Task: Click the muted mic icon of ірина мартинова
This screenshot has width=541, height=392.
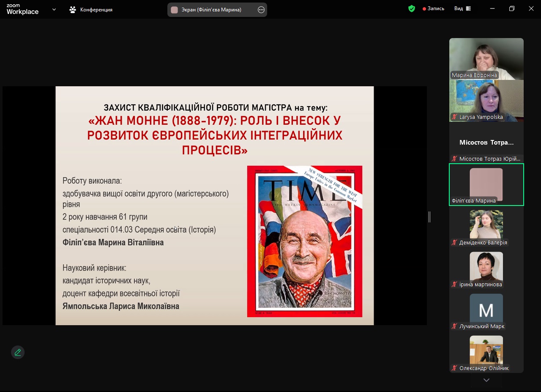Action: click(454, 285)
